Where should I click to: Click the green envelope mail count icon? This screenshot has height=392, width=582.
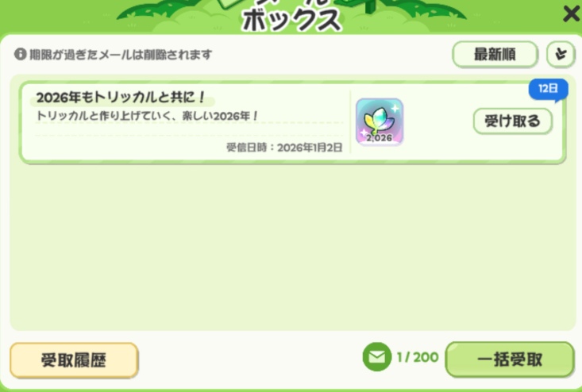point(376,357)
